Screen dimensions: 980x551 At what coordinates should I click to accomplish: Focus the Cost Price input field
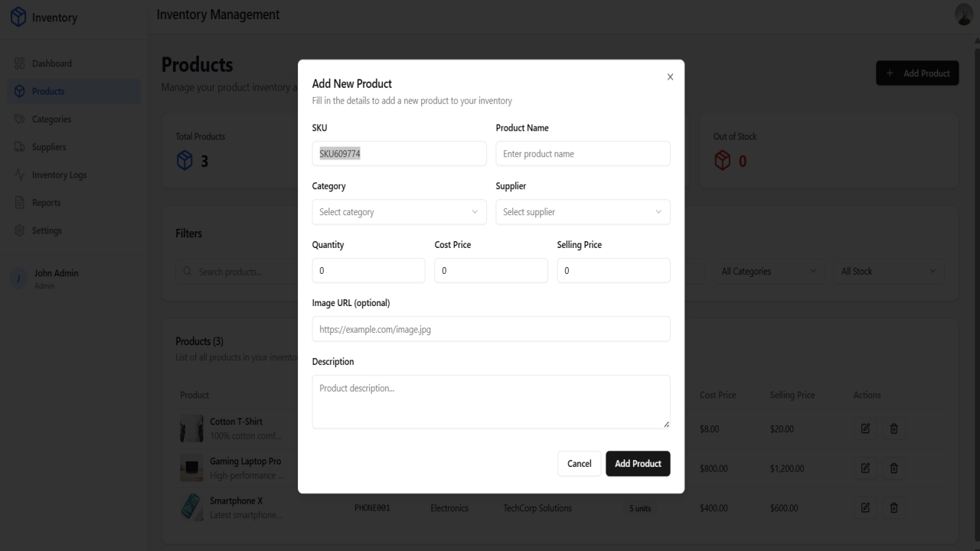(x=491, y=271)
